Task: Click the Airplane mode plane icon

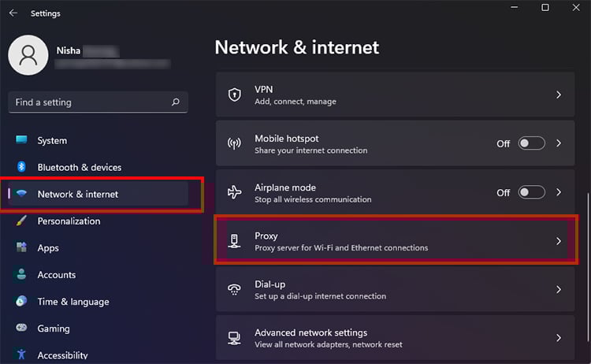Action: pyautogui.click(x=234, y=193)
